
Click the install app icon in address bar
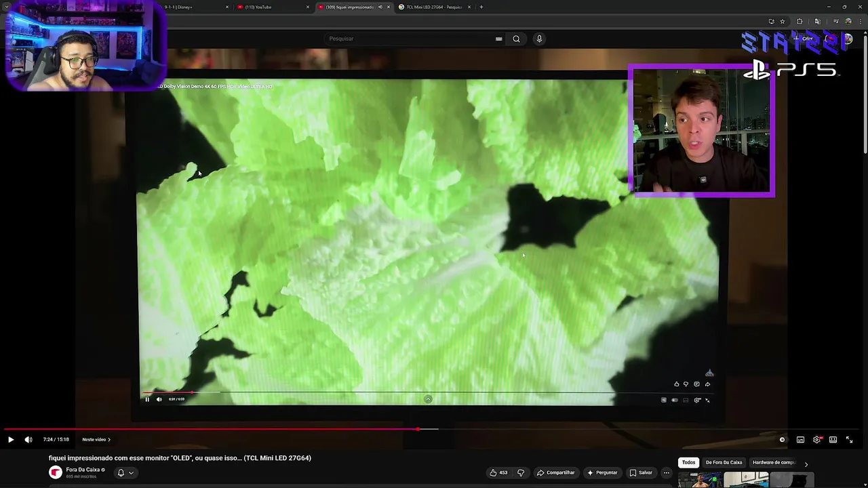tap(772, 21)
